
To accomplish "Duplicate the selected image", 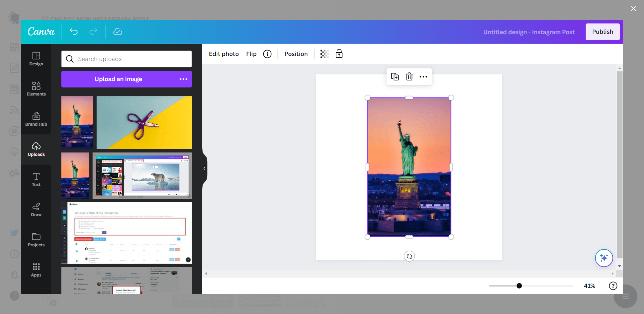I will click(395, 76).
